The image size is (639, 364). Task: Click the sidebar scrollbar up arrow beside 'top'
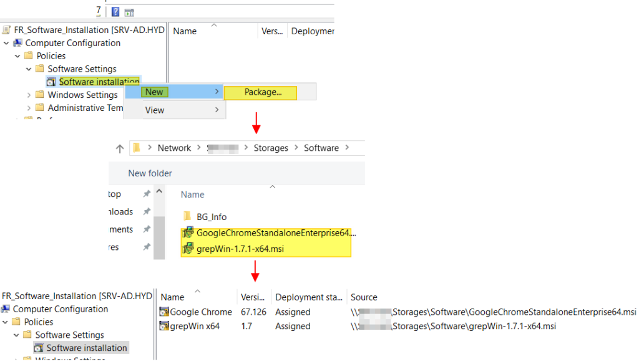coord(159,191)
